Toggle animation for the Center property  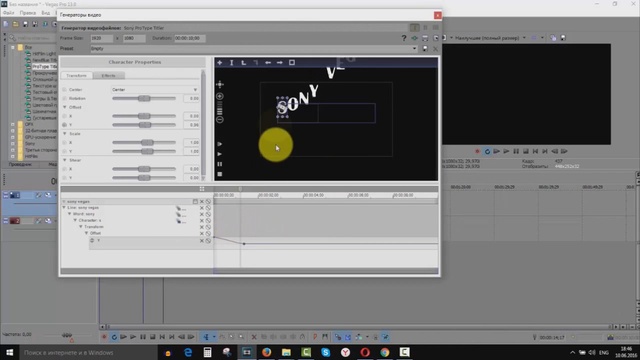click(64, 89)
